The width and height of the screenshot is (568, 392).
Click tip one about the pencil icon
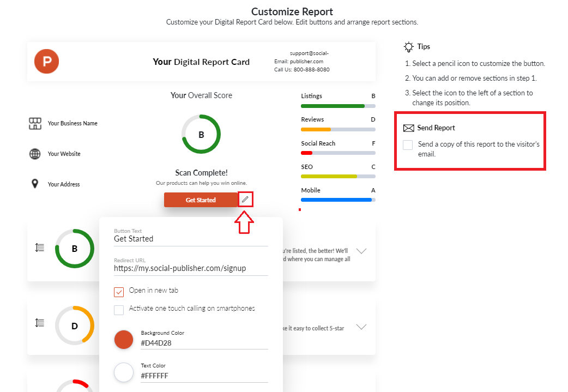click(x=475, y=63)
